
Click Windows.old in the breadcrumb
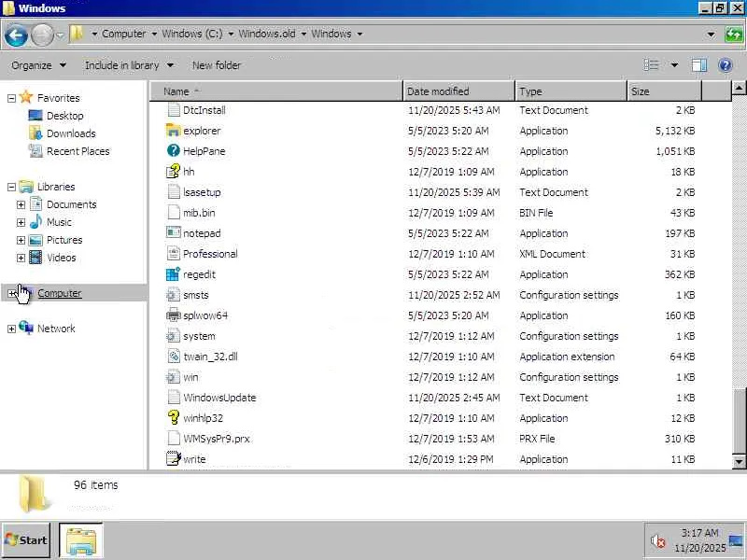(x=267, y=34)
